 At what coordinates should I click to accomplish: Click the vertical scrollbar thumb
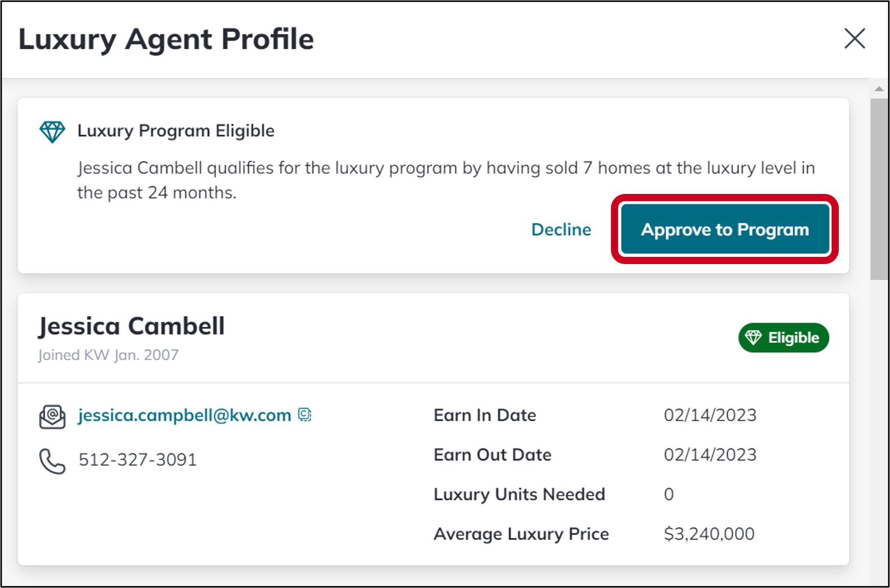point(879,189)
